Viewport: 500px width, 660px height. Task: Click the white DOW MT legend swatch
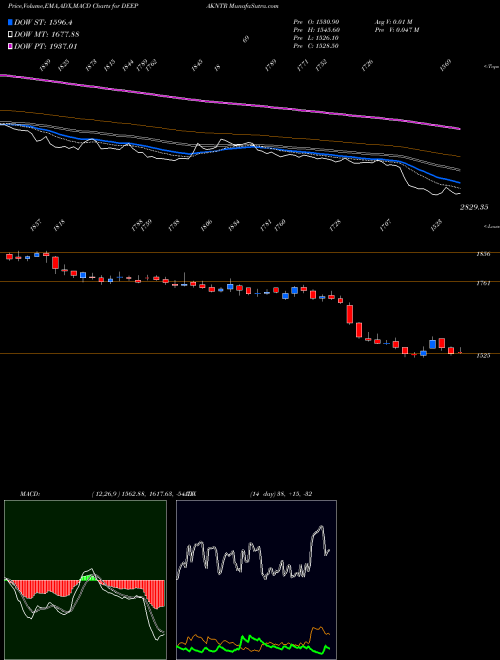pyautogui.click(x=10, y=35)
